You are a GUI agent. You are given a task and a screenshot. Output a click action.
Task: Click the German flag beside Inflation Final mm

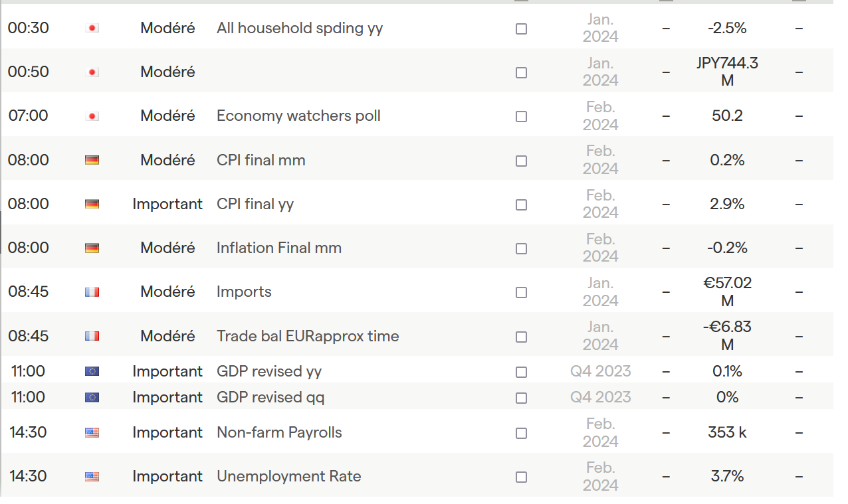click(x=92, y=248)
